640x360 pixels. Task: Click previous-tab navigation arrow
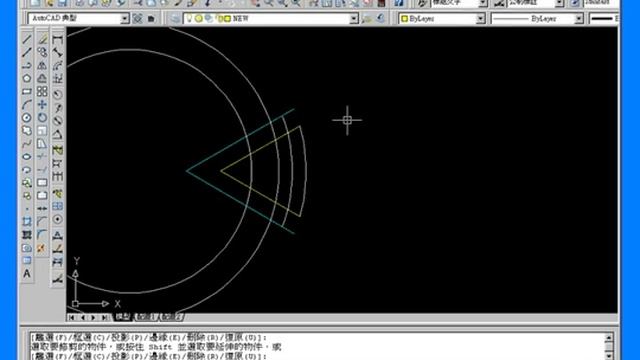point(83,317)
